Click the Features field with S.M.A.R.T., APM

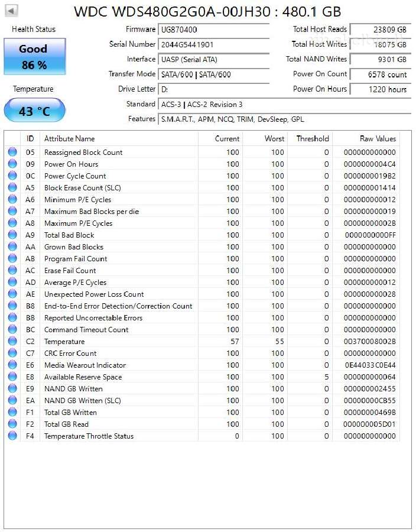pyautogui.click(x=284, y=119)
